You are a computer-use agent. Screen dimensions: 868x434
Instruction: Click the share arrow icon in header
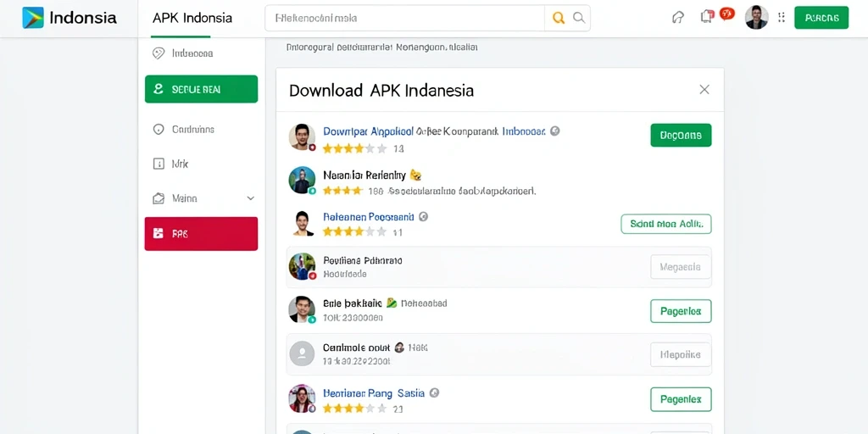pyautogui.click(x=678, y=18)
